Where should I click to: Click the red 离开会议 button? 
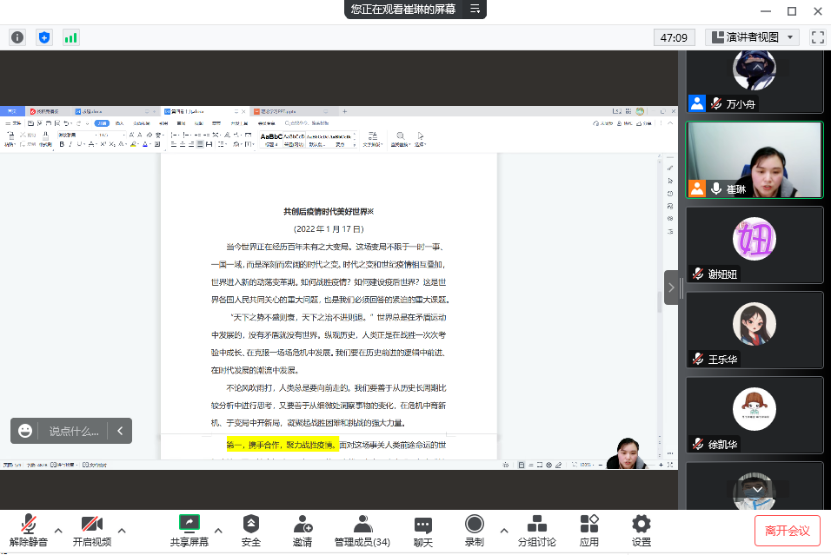[x=788, y=530]
